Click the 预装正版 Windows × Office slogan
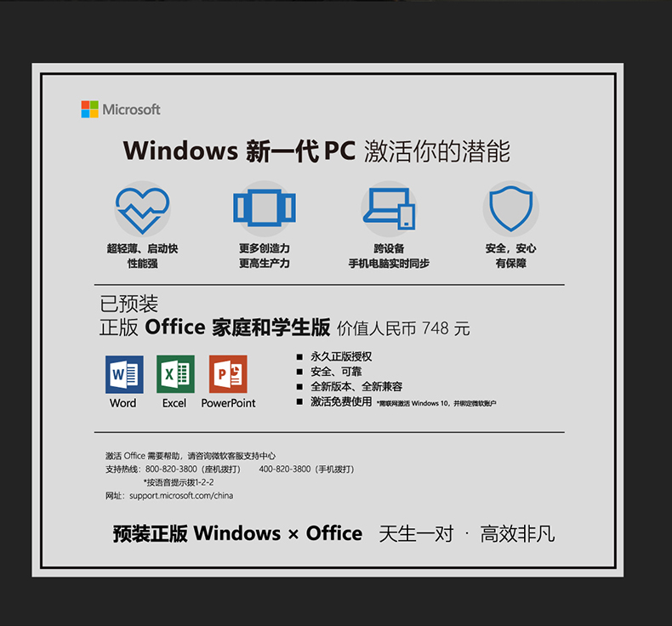The height and width of the screenshot is (626, 672). [x=237, y=534]
